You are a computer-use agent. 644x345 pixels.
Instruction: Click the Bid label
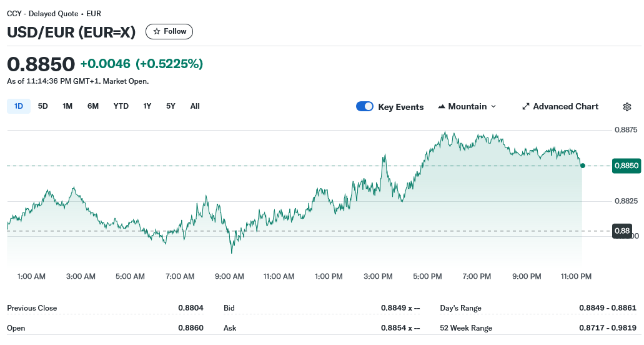click(x=229, y=308)
